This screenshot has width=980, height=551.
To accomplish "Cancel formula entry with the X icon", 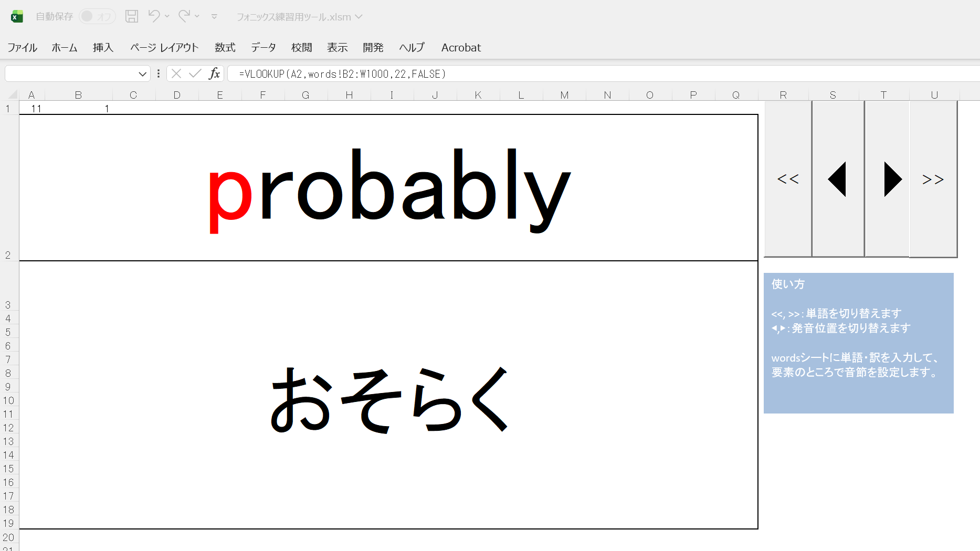I will pyautogui.click(x=176, y=73).
